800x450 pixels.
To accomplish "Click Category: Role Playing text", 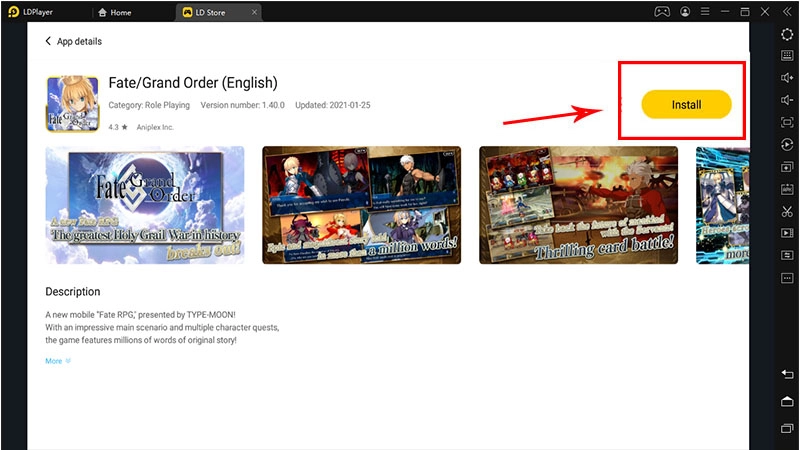I will pos(149,105).
